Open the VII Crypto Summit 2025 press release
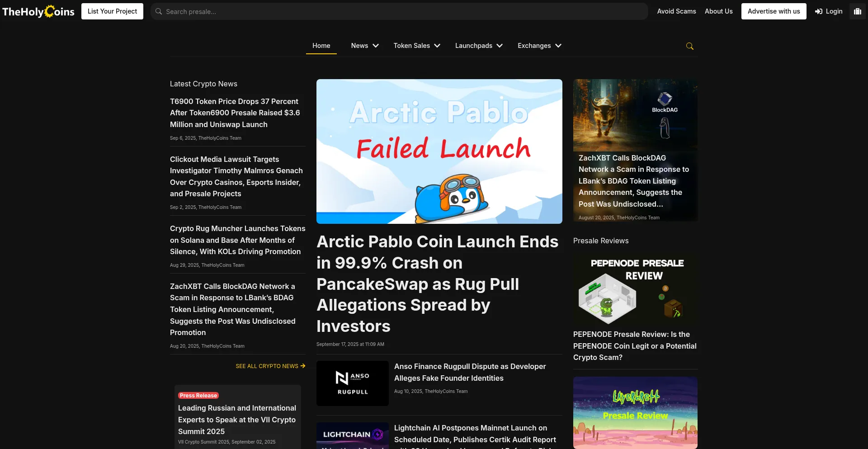The width and height of the screenshot is (868, 449). 237,420
